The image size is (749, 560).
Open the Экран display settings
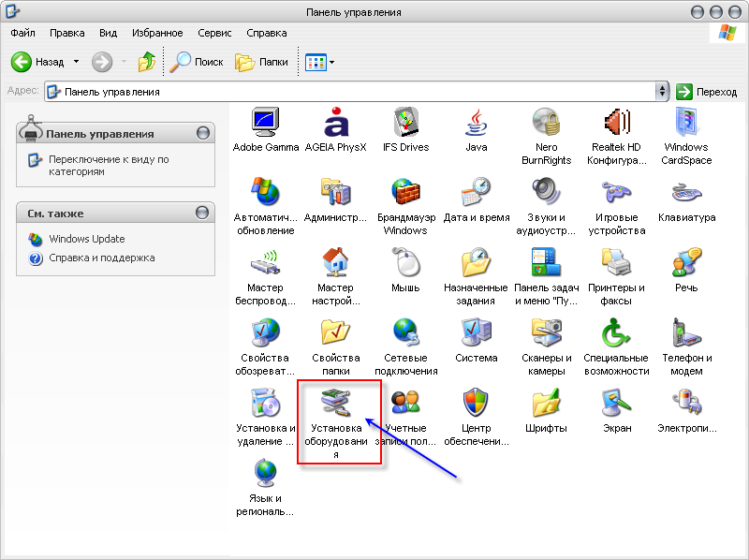(616, 410)
